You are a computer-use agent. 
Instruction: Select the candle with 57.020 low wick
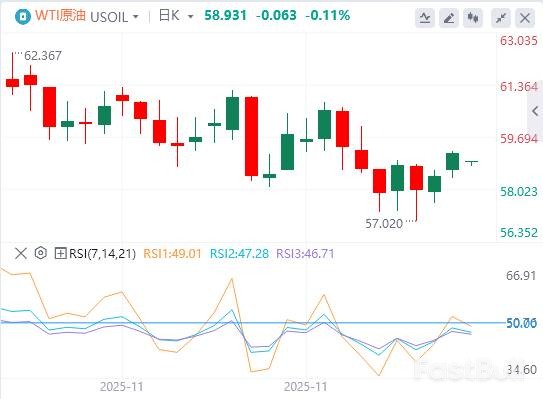[x=416, y=178]
